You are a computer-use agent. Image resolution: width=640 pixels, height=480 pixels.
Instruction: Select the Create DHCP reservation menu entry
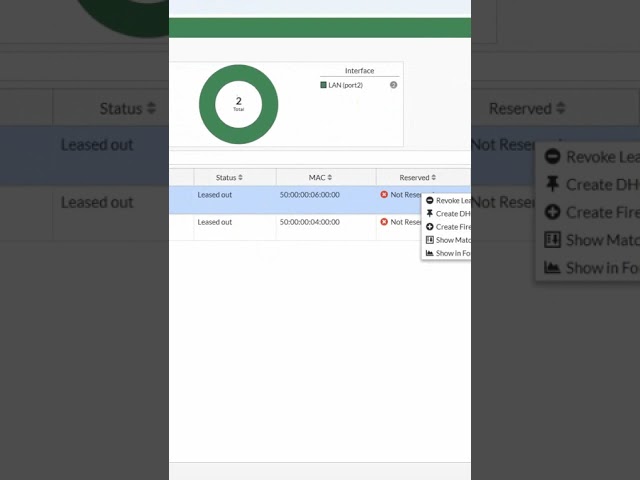pyautogui.click(x=453, y=214)
